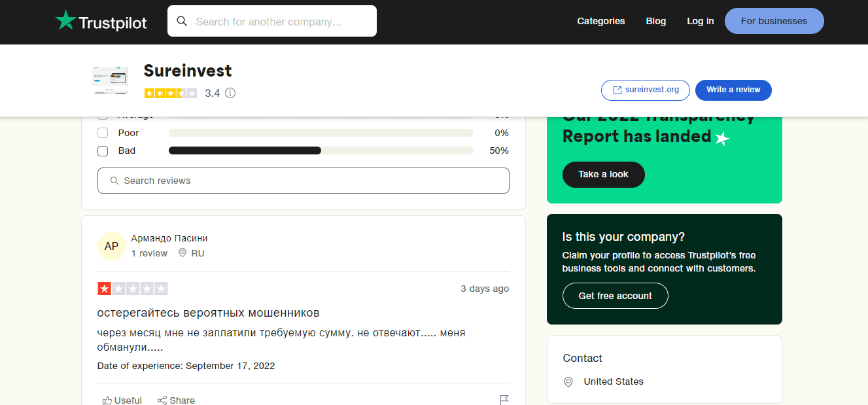This screenshot has width=868, height=405.
Task: Click the magnifier icon in Search reviews
Action: coord(114,181)
